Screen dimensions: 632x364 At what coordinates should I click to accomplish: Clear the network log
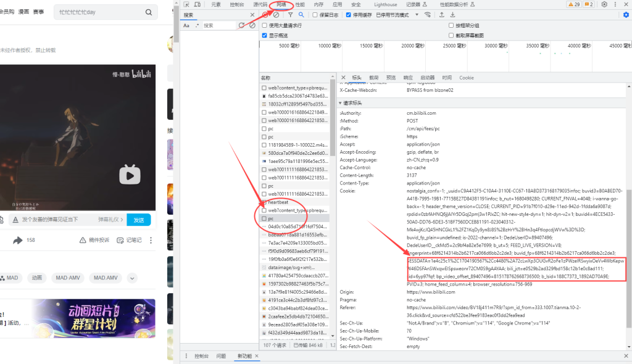(x=276, y=15)
